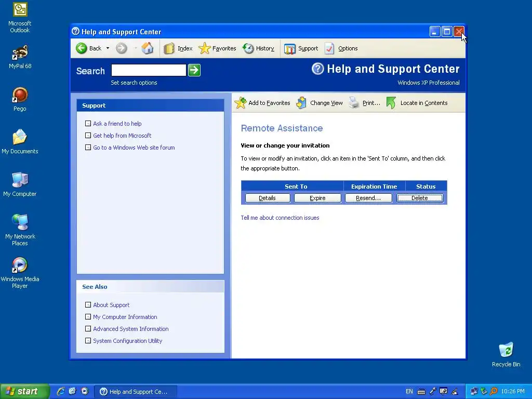Click the Details button
This screenshot has height=399, width=532.
pos(268,198)
